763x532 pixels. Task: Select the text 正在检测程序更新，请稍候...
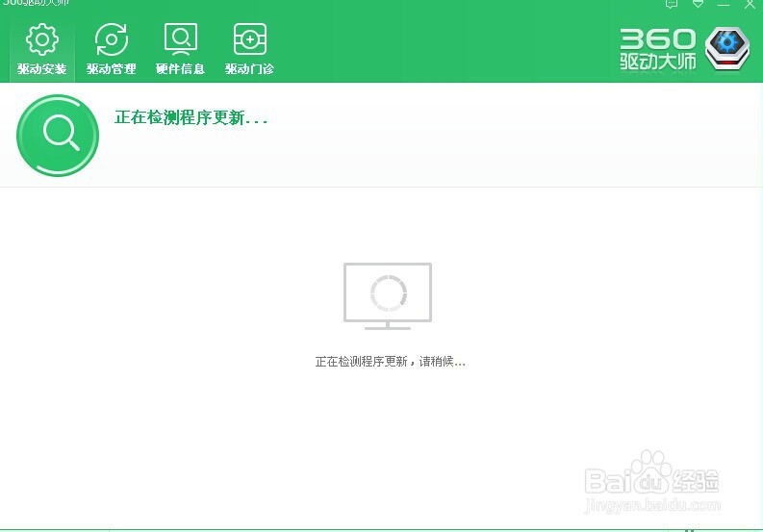[391, 361]
